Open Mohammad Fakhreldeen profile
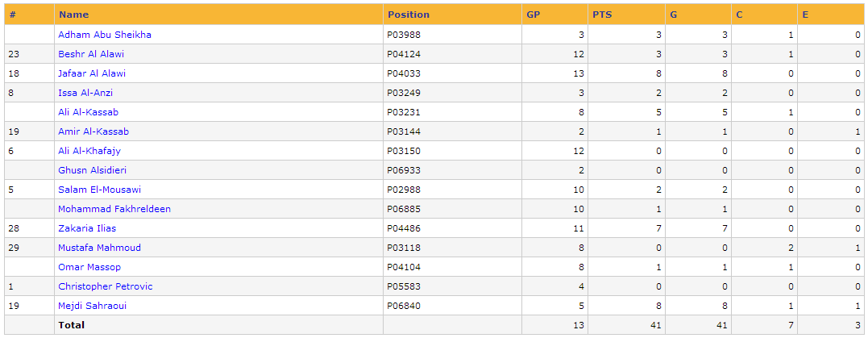 (x=114, y=210)
